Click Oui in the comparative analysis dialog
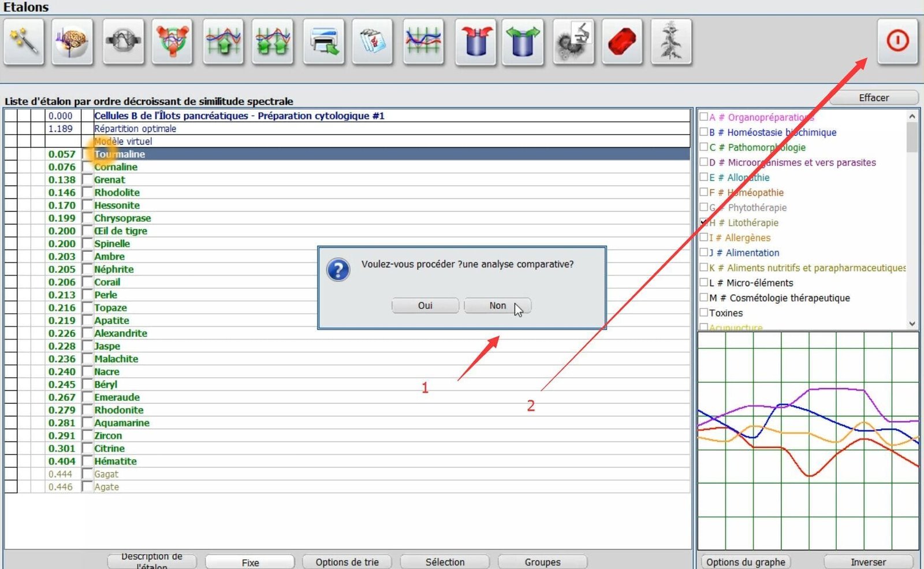Image resolution: width=924 pixels, height=569 pixels. (425, 306)
